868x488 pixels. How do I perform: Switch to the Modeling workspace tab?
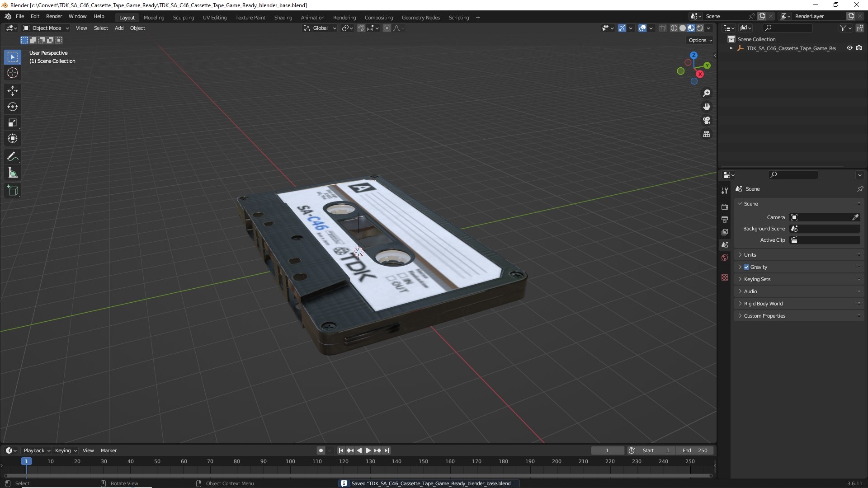pyautogui.click(x=154, y=18)
